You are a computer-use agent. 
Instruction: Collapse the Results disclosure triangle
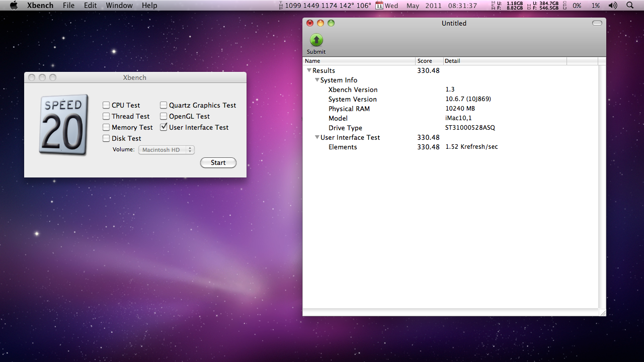[x=309, y=70]
